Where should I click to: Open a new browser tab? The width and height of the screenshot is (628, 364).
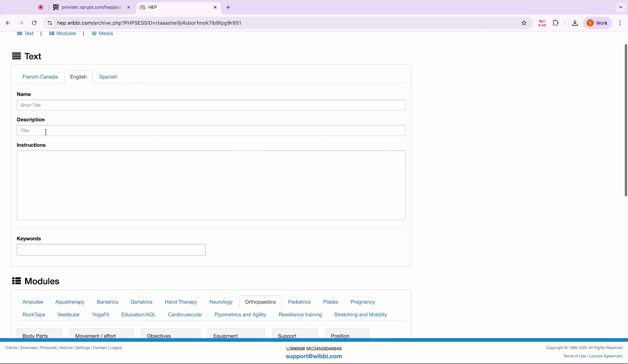[x=228, y=7]
